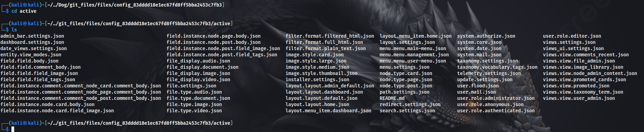Click taxonomy.vocabulary.tags.json
The width and height of the screenshot is (644, 132).
[497, 67]
